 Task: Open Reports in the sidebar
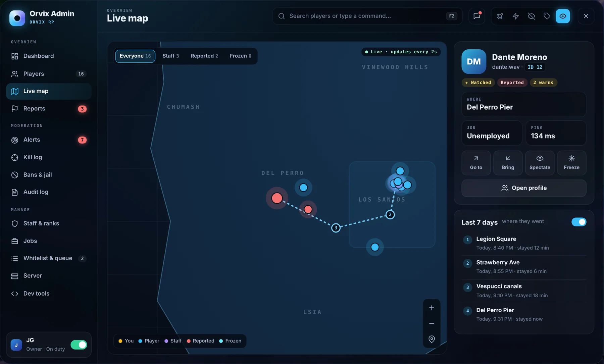[49, 109]
